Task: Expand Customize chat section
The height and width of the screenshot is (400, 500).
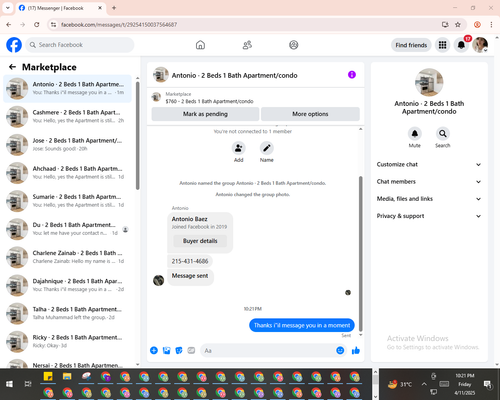Action: tap(429, 164)
